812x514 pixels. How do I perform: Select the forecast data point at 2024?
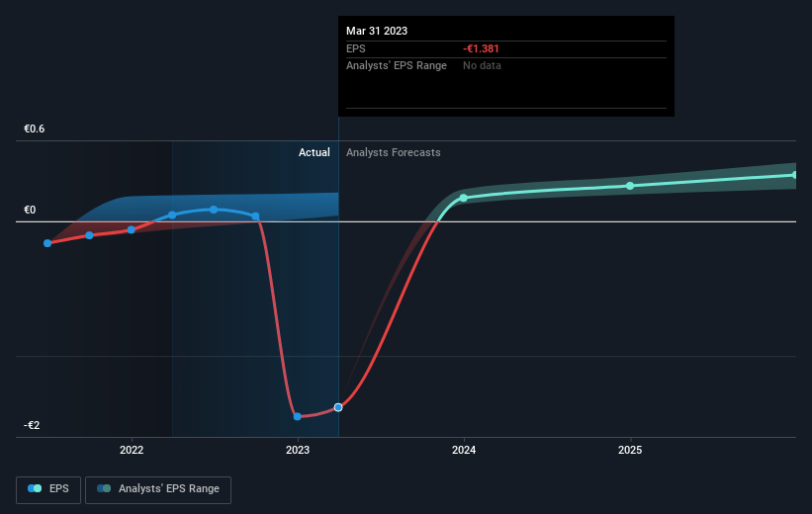tap(464, 198)
